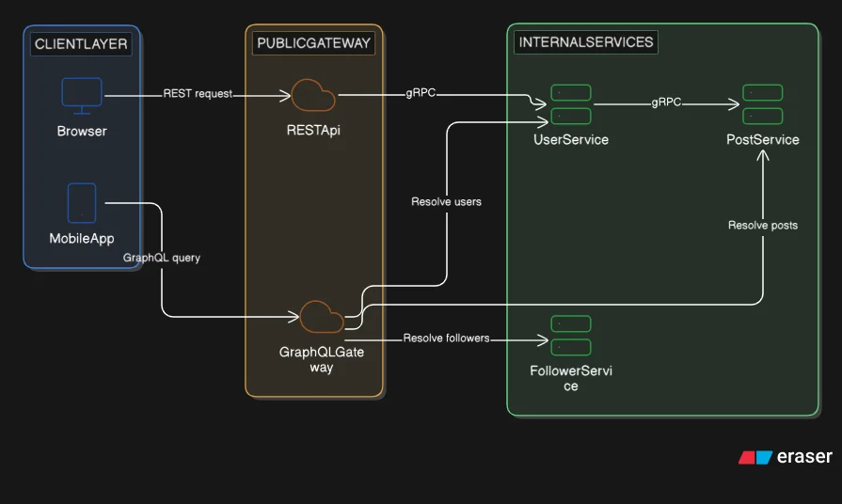
Task: Select the GraphQL query arrow label
Action: click(162, 258)
